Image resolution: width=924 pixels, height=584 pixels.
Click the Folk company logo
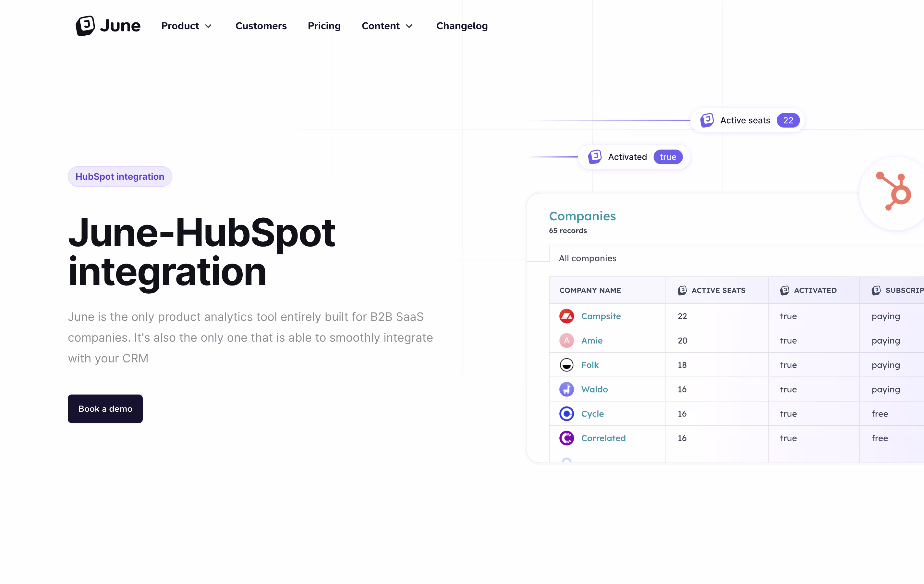pyautogui.click(x=566, y=365)
